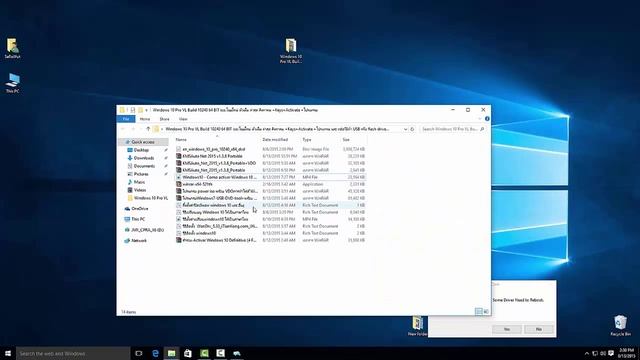Viewport: 640px width, 360px height.
Task: Select Quick access in navigation pane
Action: (143, 142)
